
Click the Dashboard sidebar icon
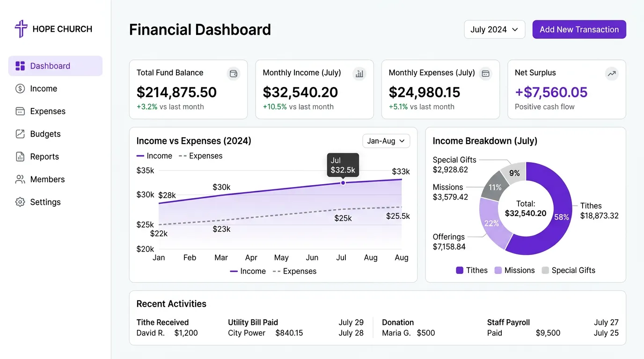pyautogui.click(x=20, y=65)
